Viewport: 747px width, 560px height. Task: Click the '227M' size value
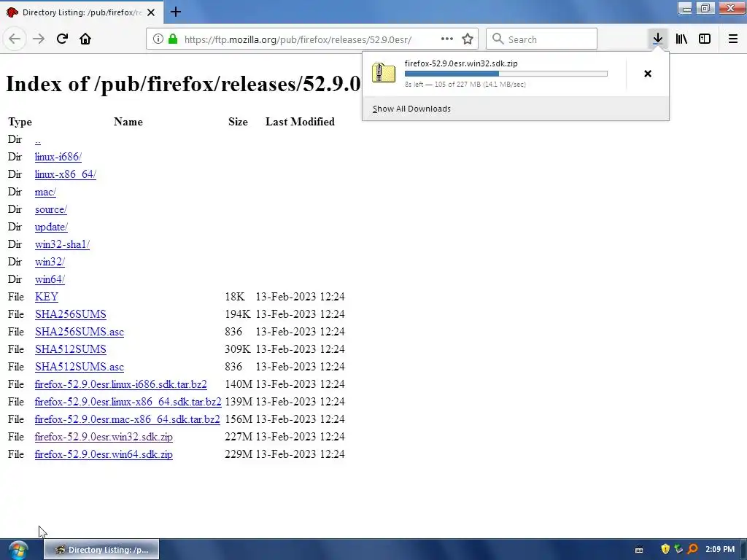tap(239, 437)
